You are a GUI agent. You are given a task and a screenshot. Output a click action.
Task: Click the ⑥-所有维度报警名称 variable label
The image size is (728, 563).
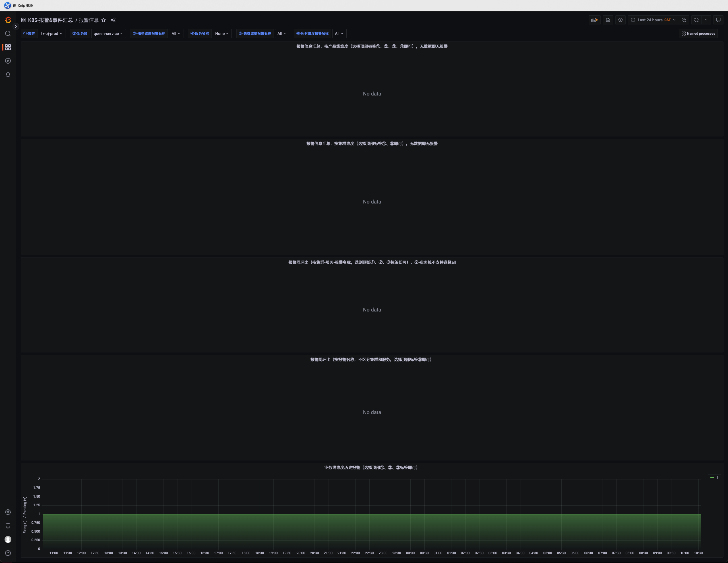(312, 34)
